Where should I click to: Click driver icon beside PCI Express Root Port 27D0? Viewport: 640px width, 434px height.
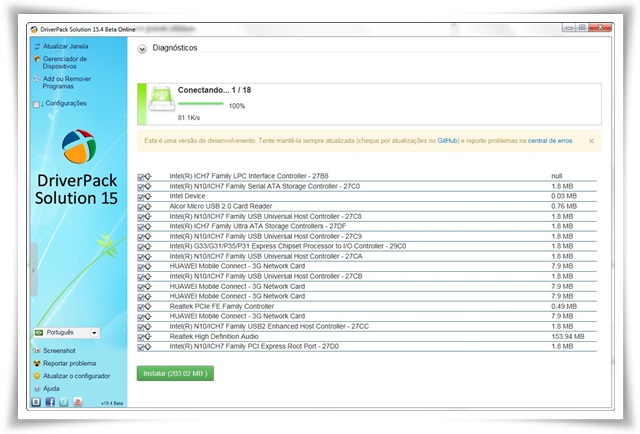click(148, 347)
